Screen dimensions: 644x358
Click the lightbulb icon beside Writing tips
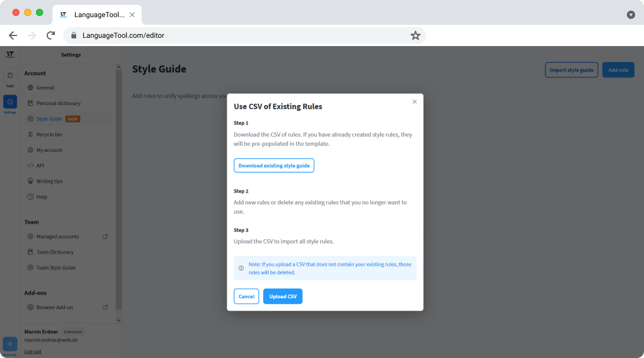(x=30, y=181)
